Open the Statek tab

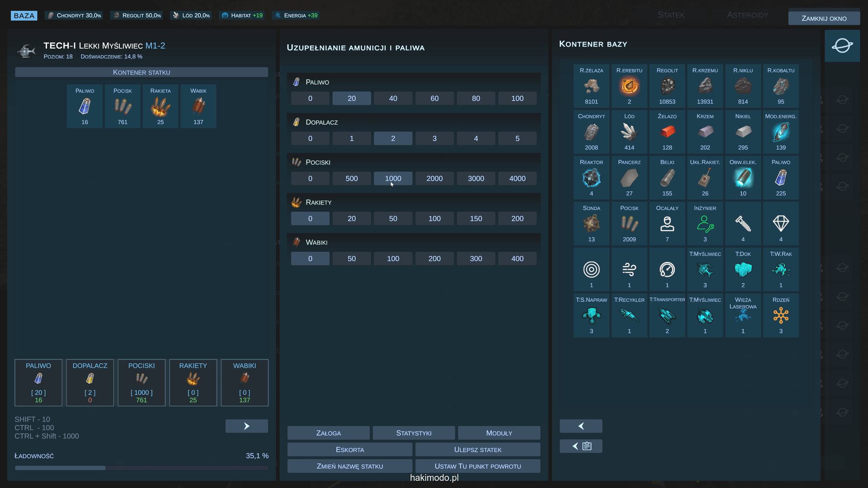point(670,15)
